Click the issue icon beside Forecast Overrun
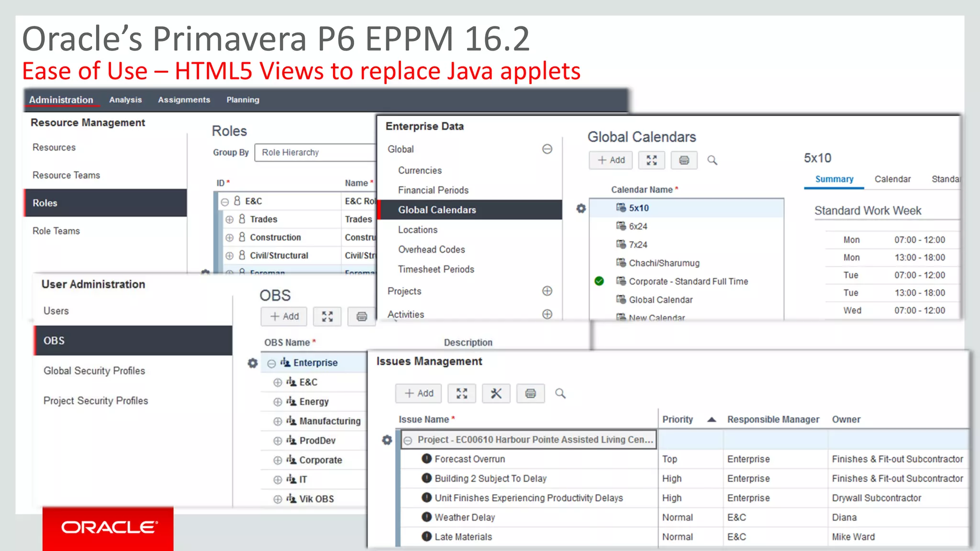 click(427, 459)
